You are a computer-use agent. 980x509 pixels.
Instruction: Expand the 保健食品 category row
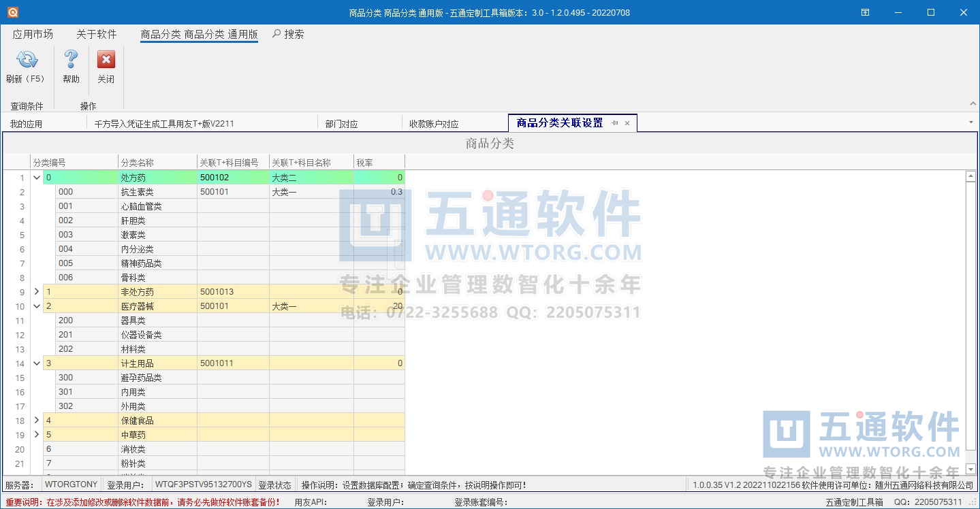tap(37, 421)
